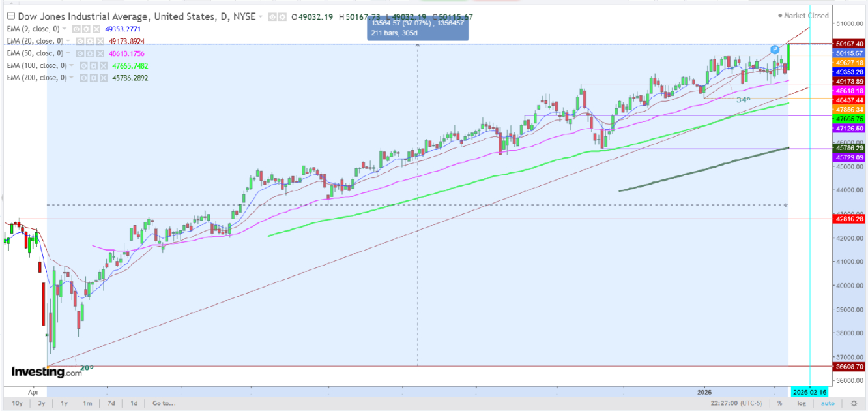Toggle the log scale option
The height and width of the screenshot is (411, 868).
coord(802,403)
